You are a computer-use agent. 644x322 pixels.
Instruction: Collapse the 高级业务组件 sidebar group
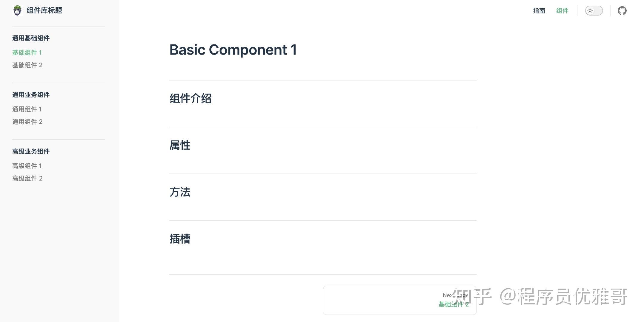pyautogui.click(x=31, y=151)
